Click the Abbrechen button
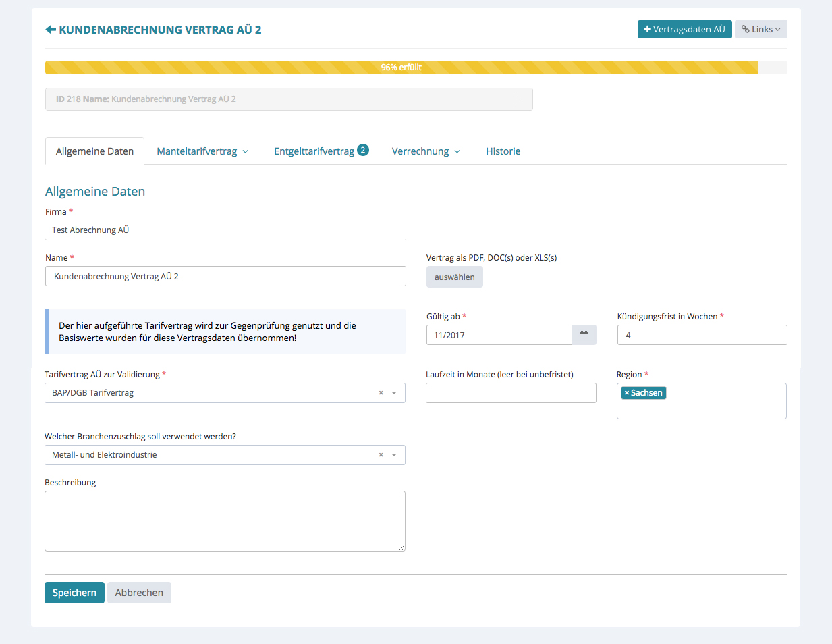This screenshot has height=644, width=832. point(139,593)
